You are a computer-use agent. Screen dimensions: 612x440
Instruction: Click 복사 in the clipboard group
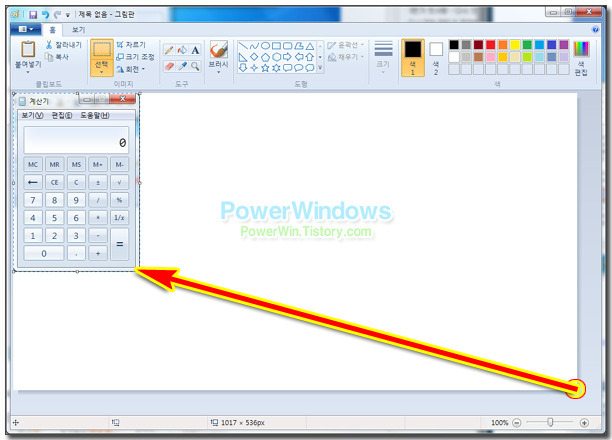pyautogui.click(x=57, y=57)
